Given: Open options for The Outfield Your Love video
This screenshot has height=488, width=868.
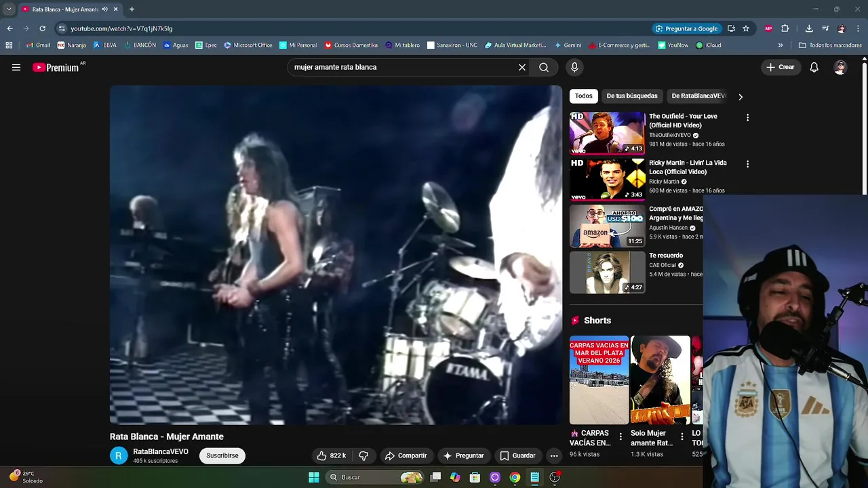Looking at the screenshot, I should tap(747, 117).
